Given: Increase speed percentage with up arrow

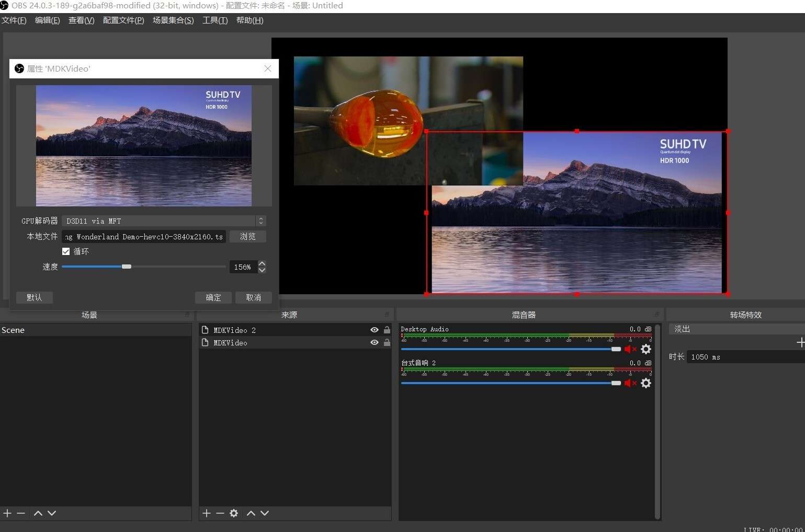Looking at the screenshot, I should pos(262,263).
